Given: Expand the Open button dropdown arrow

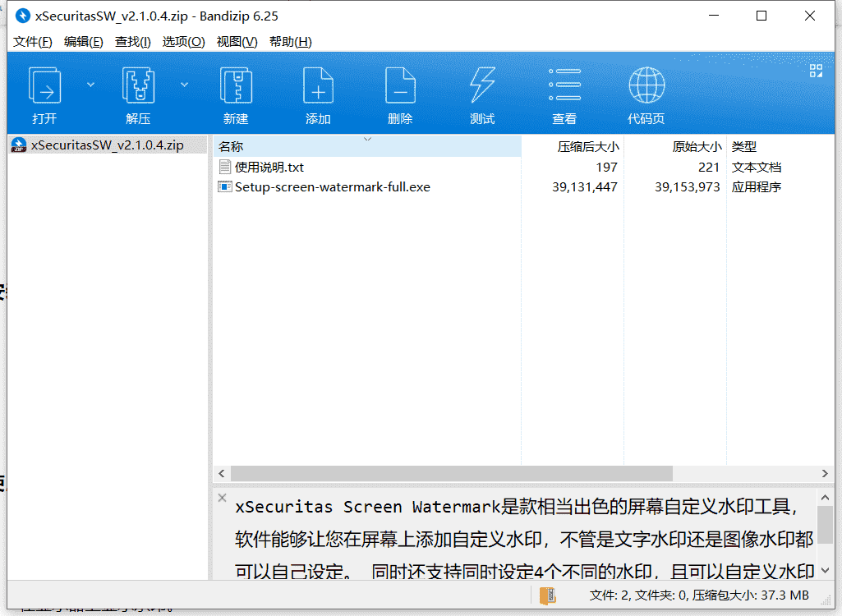Looking at the screenshot, I should coord(90,85).
